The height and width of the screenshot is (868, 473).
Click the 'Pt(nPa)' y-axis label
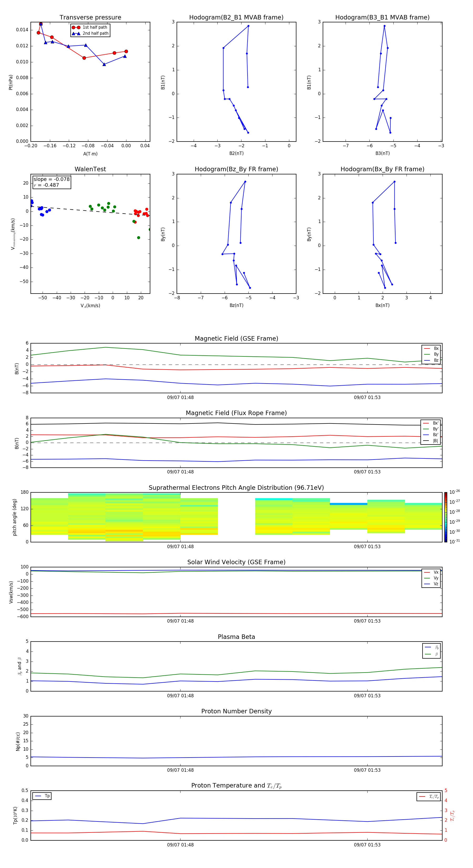(11, 82)
